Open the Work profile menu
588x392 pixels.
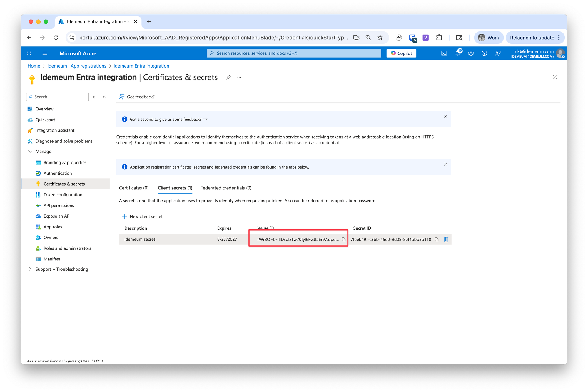pos(489,38)
